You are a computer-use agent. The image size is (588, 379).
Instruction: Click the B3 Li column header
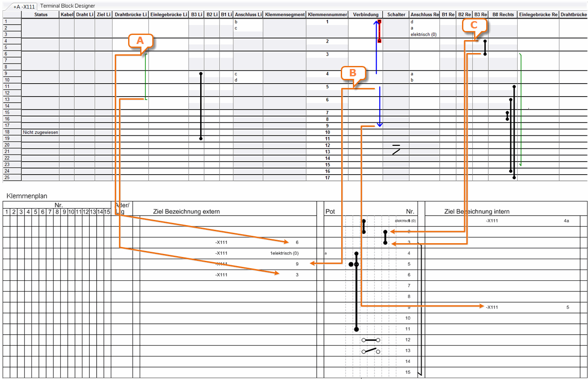[x=196, y=15]
